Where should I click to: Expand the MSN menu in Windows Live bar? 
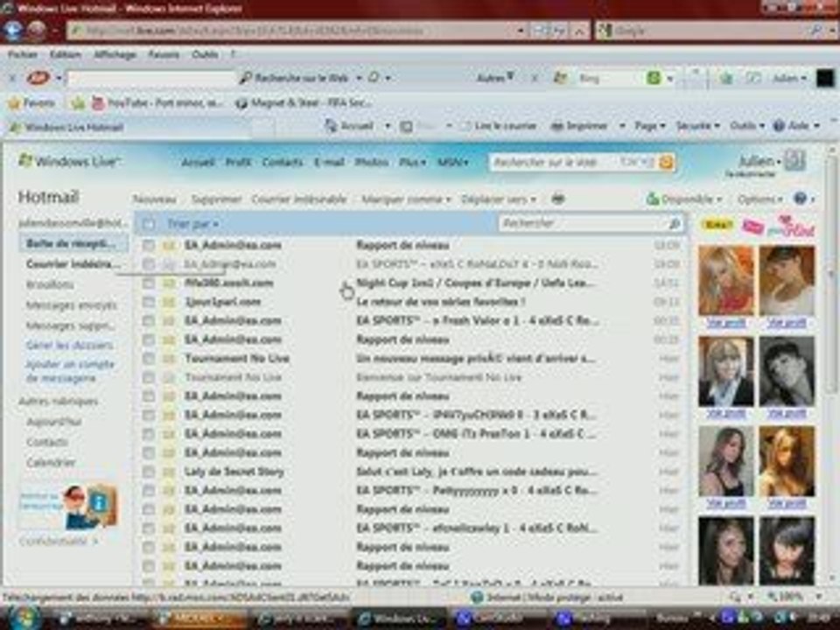point(453,162)
